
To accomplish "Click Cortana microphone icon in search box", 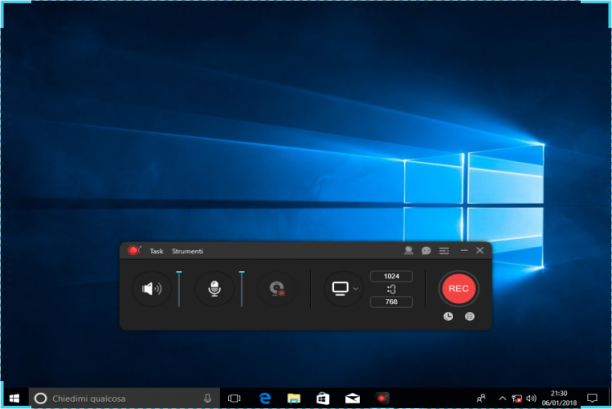I will tap(208, 398).
